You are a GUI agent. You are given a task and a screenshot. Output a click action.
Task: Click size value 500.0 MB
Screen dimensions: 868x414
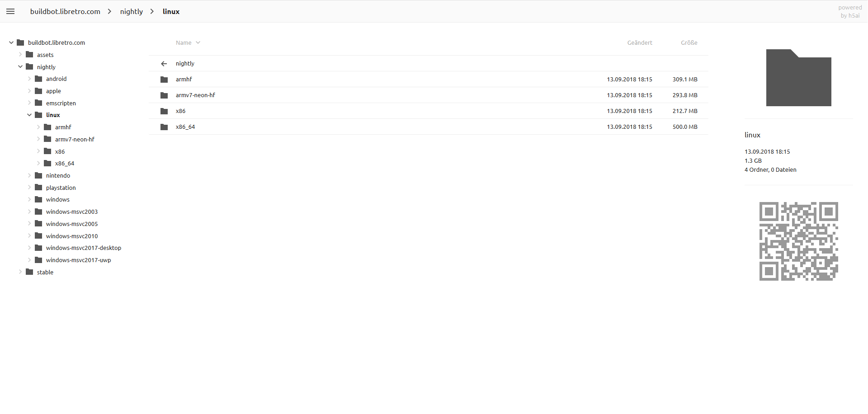685,127
